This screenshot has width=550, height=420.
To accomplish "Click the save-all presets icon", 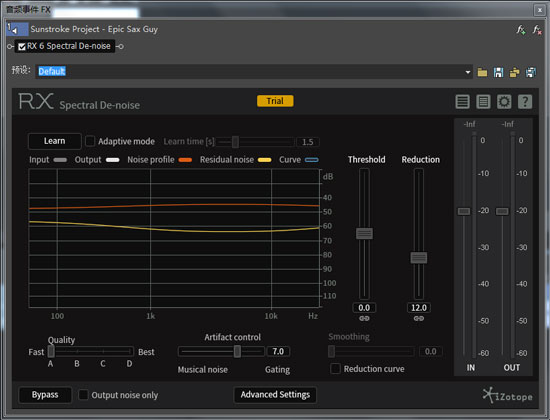I will 531,72.
